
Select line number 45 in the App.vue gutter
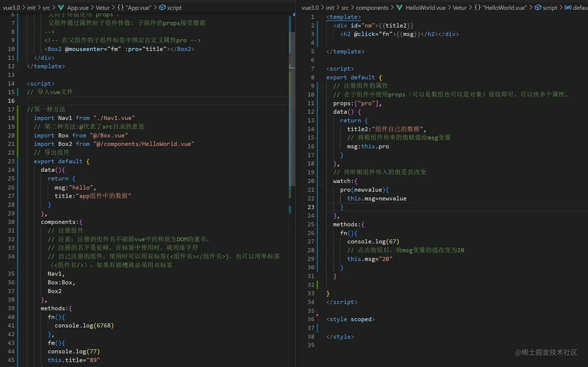tap(11, 360)
